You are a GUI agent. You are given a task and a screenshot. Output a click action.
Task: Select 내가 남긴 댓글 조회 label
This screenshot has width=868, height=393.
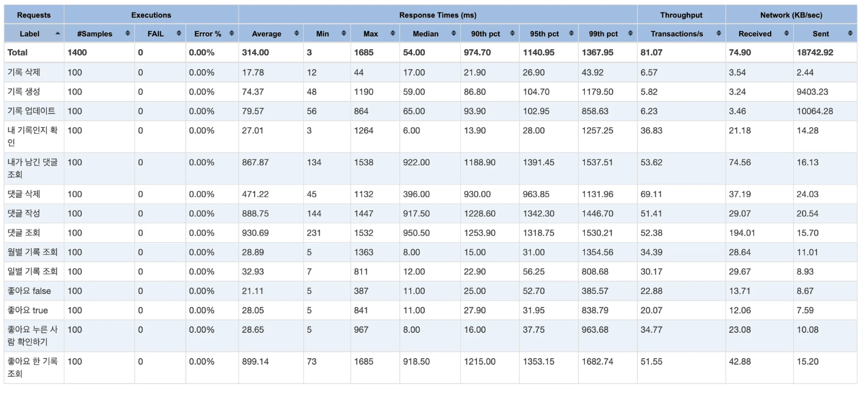tap(32, 169)
